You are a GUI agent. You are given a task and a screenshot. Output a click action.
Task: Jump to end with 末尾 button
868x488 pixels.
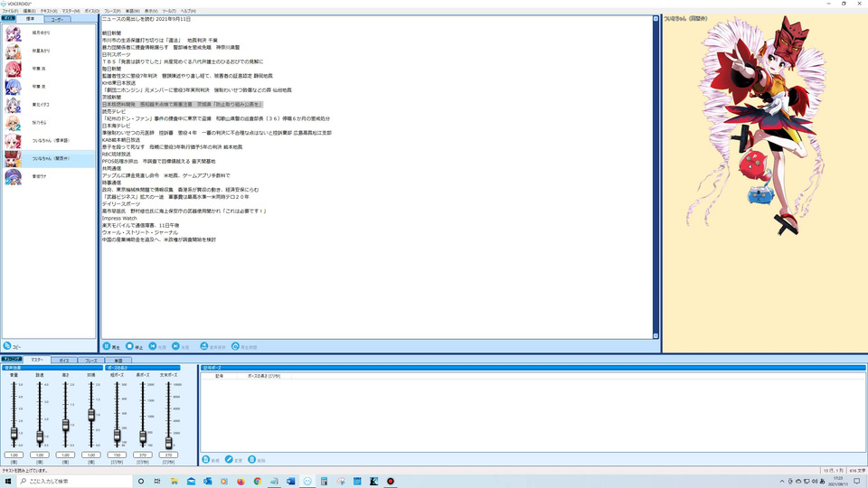(x=181, y=347)
